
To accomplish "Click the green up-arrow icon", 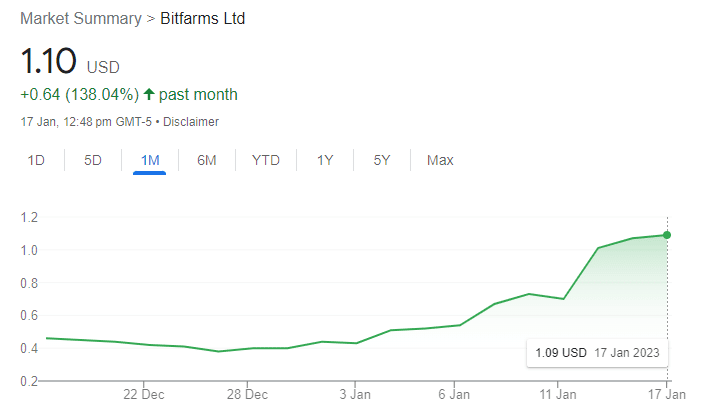I will click(x=149, y=95).
